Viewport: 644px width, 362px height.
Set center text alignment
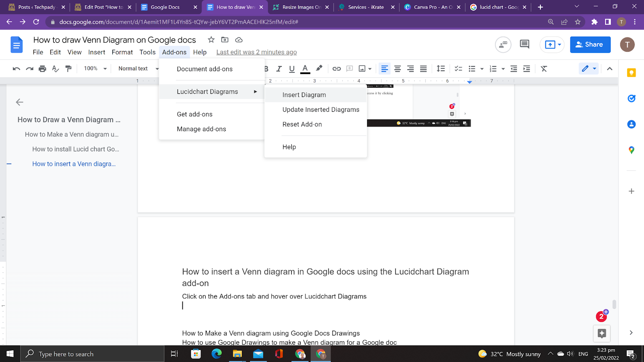point(398,69)
